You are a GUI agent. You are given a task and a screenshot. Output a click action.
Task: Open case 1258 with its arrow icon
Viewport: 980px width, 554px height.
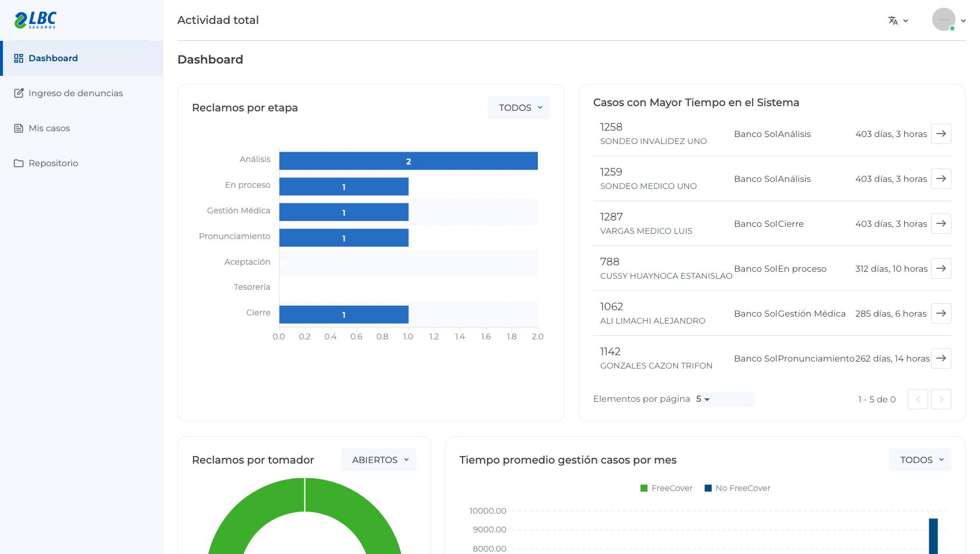pyautogui.click(x=941, y=134)
